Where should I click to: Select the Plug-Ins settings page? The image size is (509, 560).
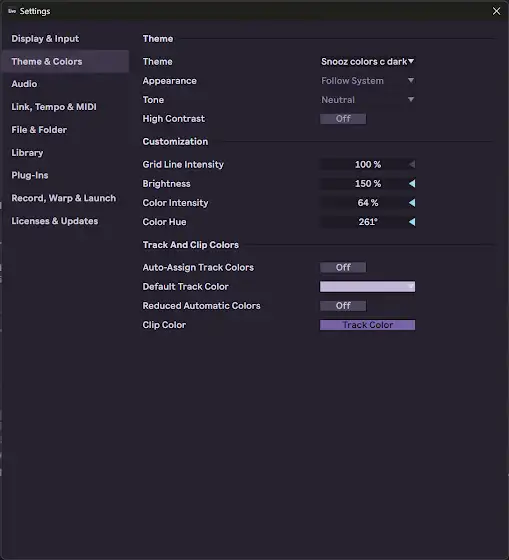pos(30,175)
